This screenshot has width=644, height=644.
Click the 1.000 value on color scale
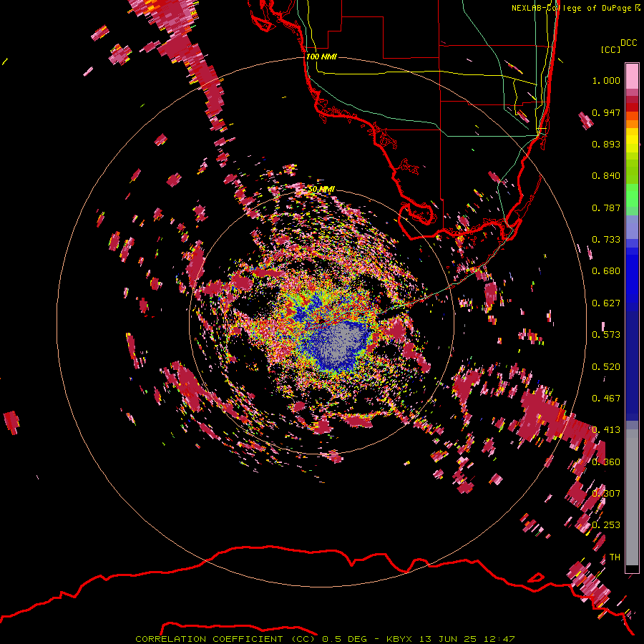[x=606, y=80]
